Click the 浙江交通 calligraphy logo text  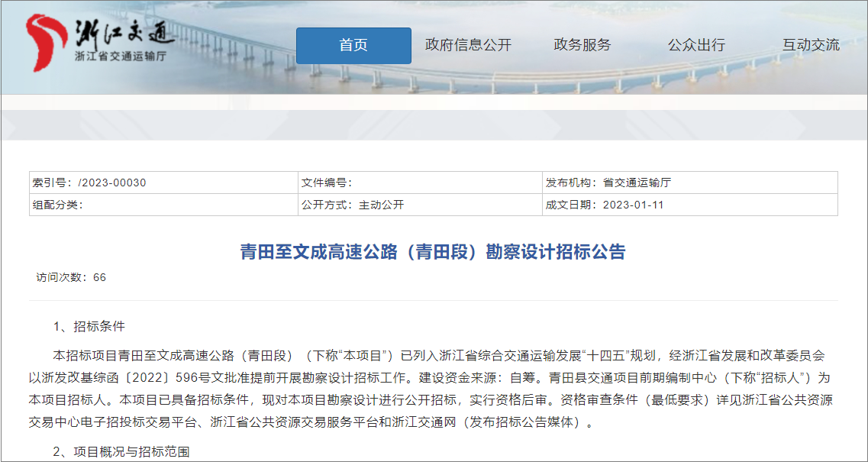point(124,32)
